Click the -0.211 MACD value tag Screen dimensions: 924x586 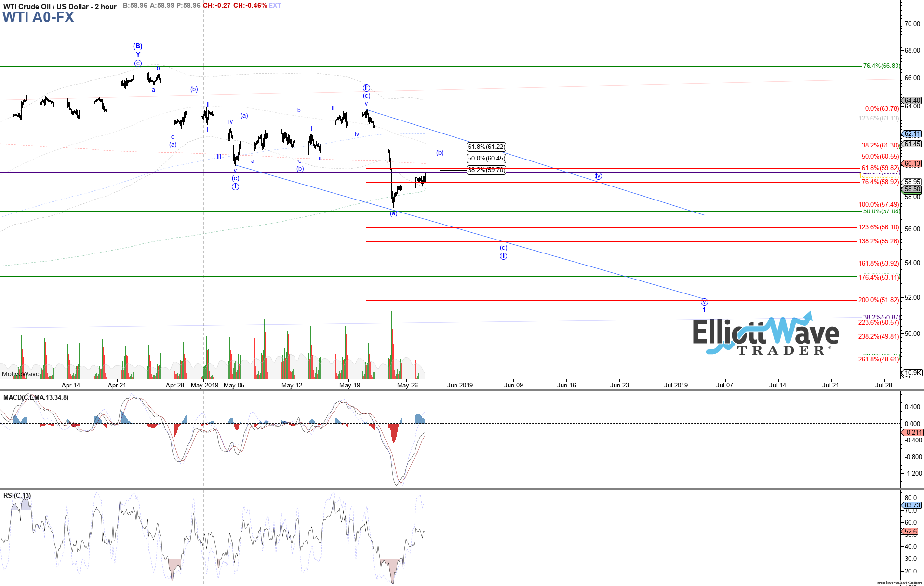[912, 432]
